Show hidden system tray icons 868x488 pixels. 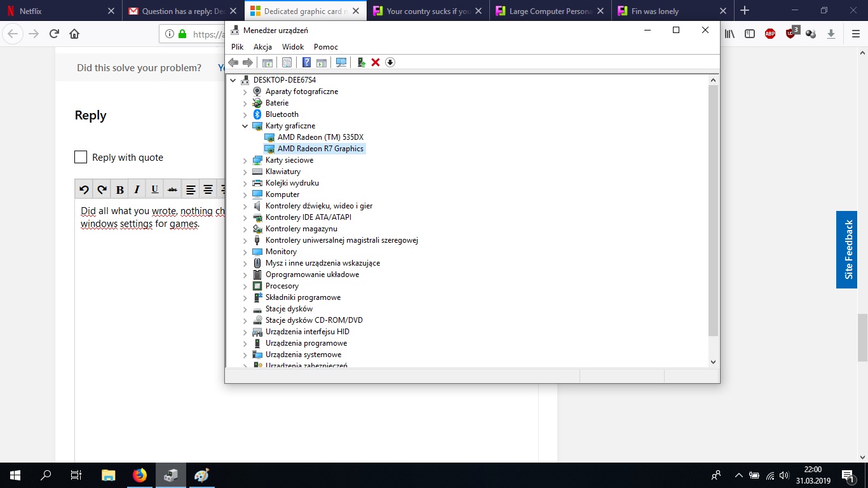[738, 475]
